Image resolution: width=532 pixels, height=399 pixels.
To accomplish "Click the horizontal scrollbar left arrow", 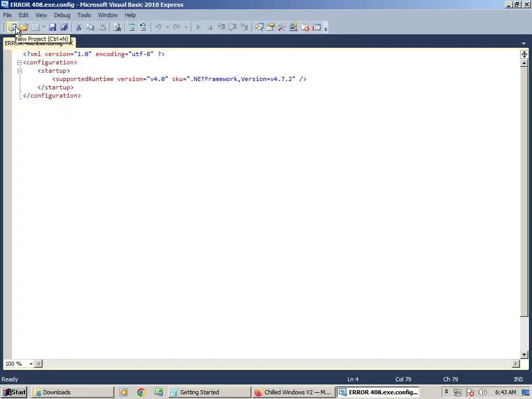I will (x=38, y=364).
